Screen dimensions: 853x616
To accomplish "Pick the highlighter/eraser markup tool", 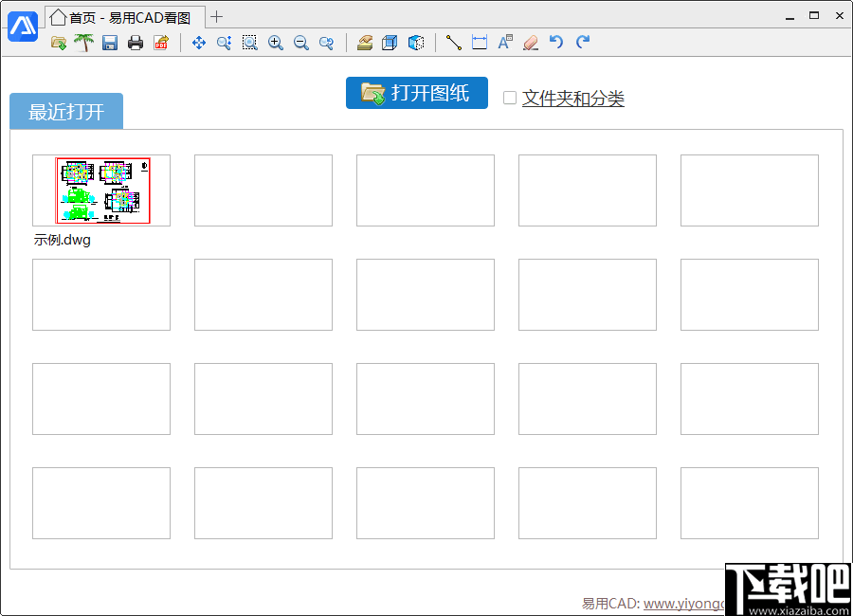I will pyautogui.click(x=530, y=43).
